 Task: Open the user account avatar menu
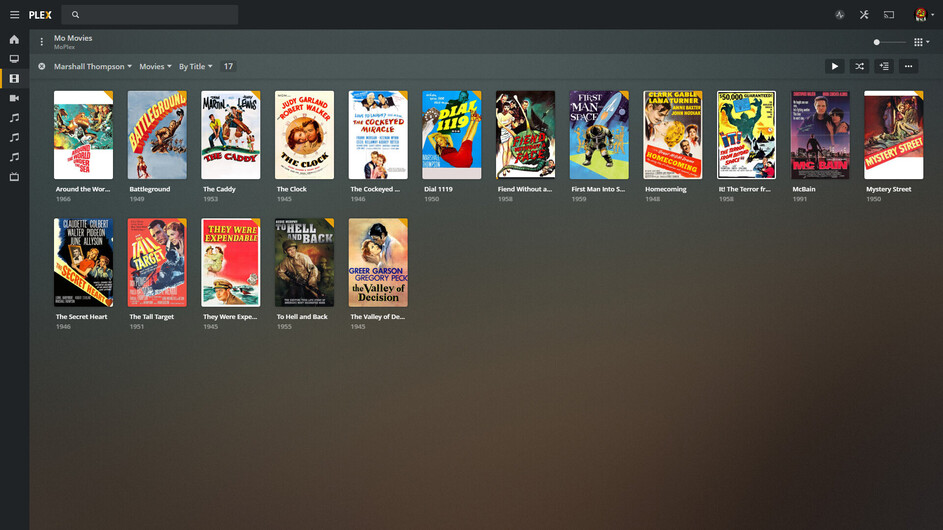pos(922,15)
